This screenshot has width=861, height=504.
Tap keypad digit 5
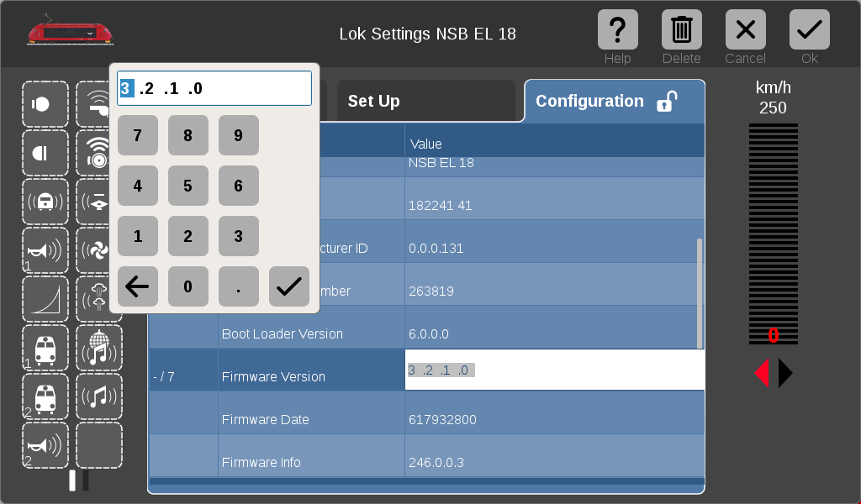(188, 186)
